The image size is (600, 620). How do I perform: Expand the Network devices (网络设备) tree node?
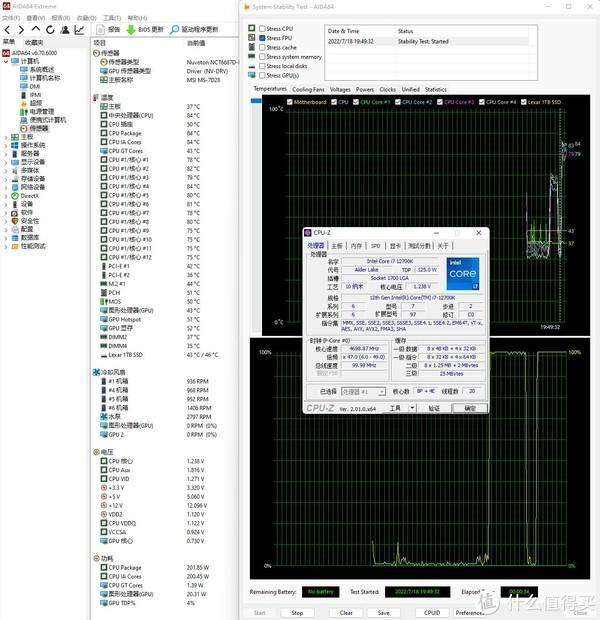click(x=6, y=187)
